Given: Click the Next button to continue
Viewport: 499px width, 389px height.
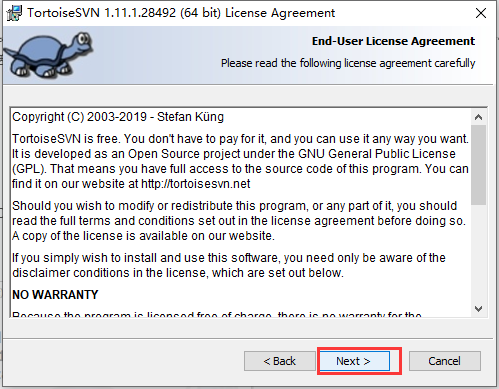Looking at the screenshot, I should pyautogui.click(x=355, y=361).
